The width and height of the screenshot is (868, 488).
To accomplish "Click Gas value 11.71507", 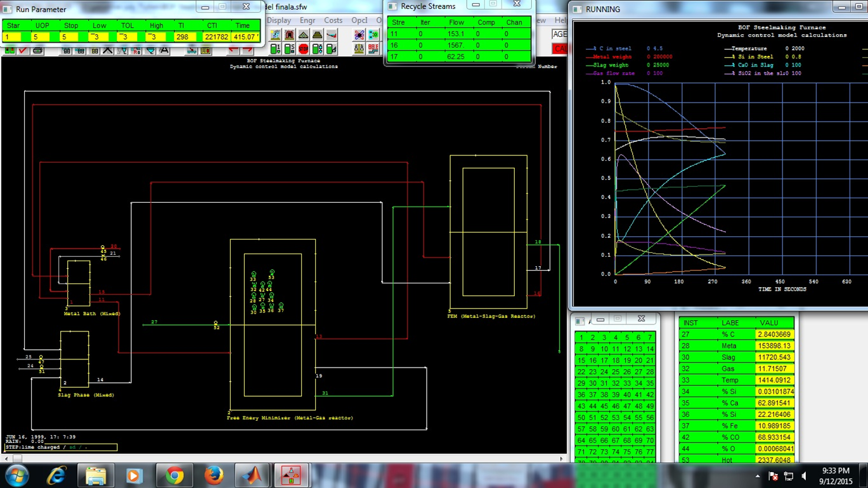I will [x=774, y=369].
